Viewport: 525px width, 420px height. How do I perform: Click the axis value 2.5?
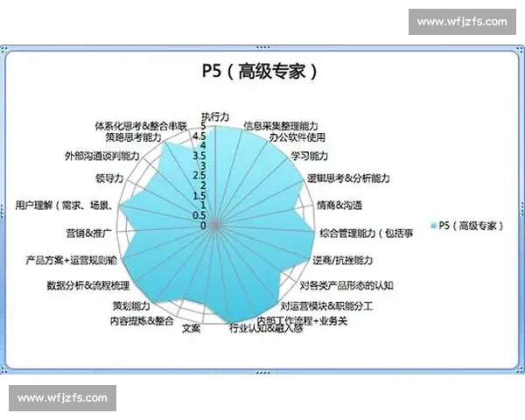(x=199, y=176)
